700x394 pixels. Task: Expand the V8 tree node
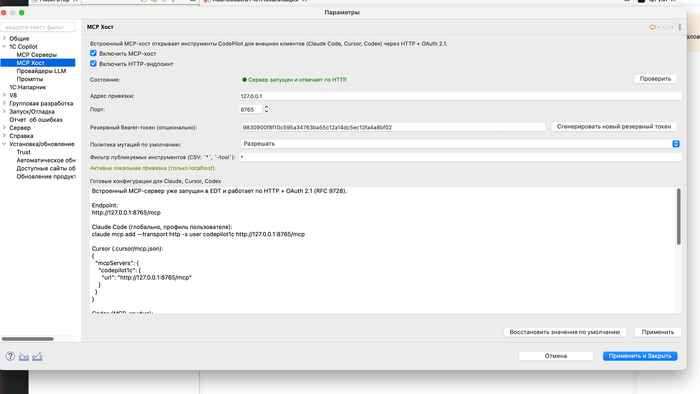4,95
